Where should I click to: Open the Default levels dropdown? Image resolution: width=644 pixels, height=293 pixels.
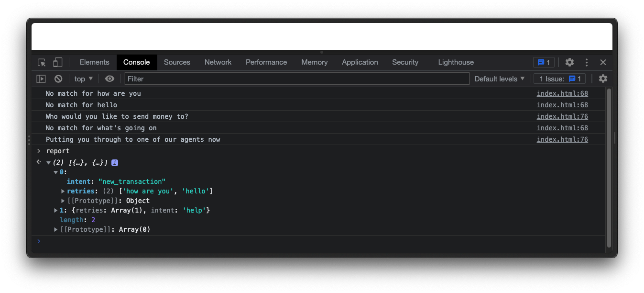pos(500,79)
